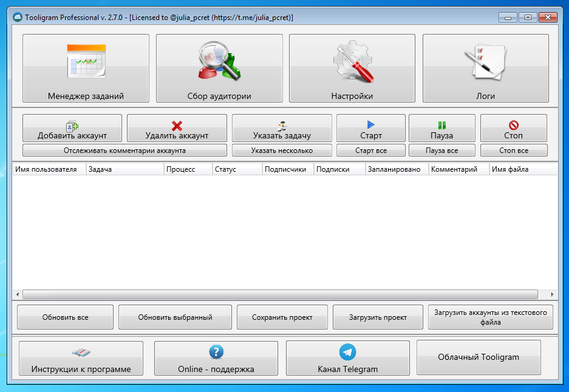
Task: Click Обновить все button
Action: click(x=66, y=317)
